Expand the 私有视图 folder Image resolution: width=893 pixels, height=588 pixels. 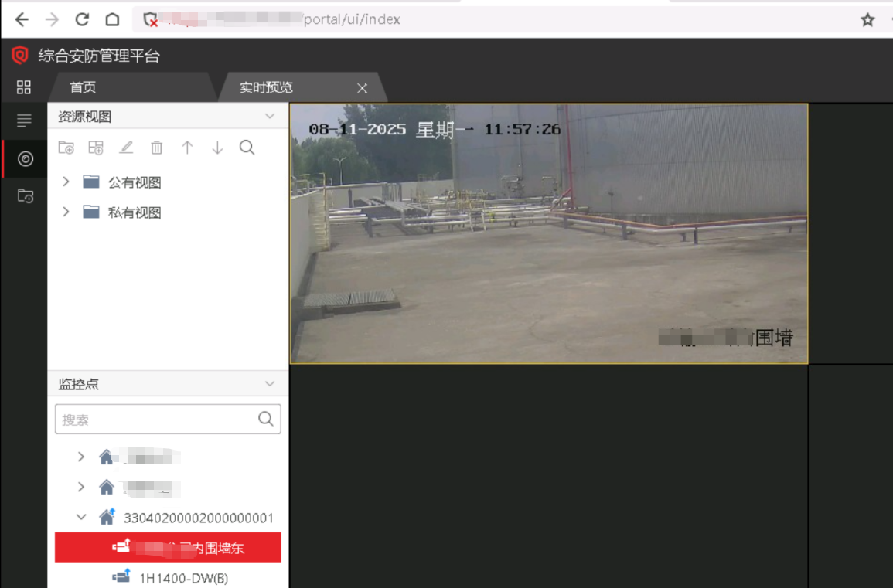coord(66,212)
